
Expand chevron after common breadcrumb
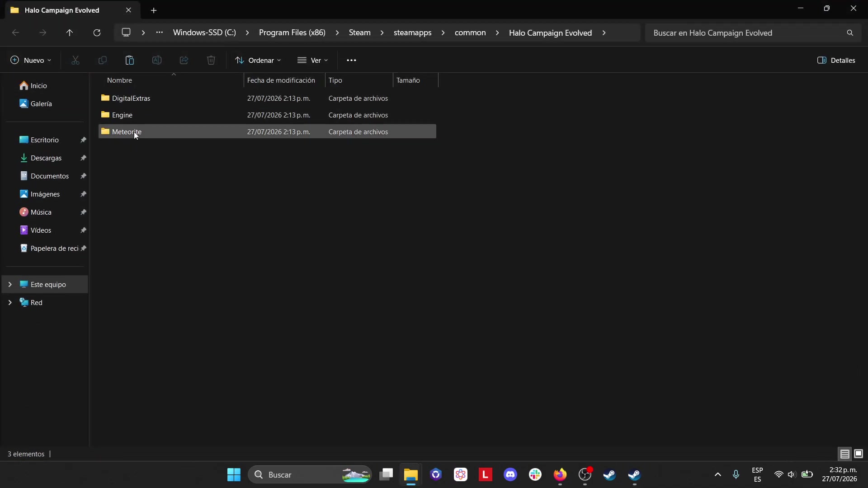[497, 33]
